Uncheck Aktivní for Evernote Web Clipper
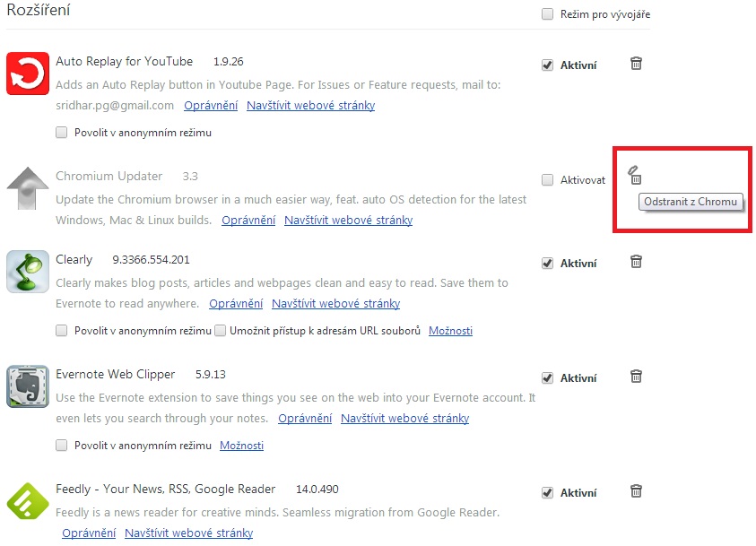 547,377
